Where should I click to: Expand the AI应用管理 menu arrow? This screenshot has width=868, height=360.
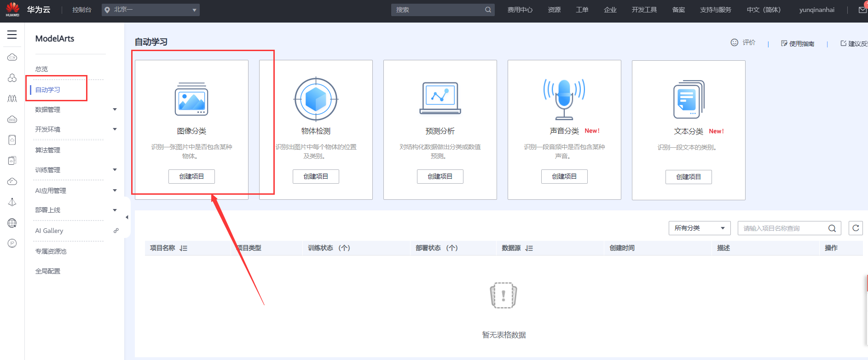[115, 191]
